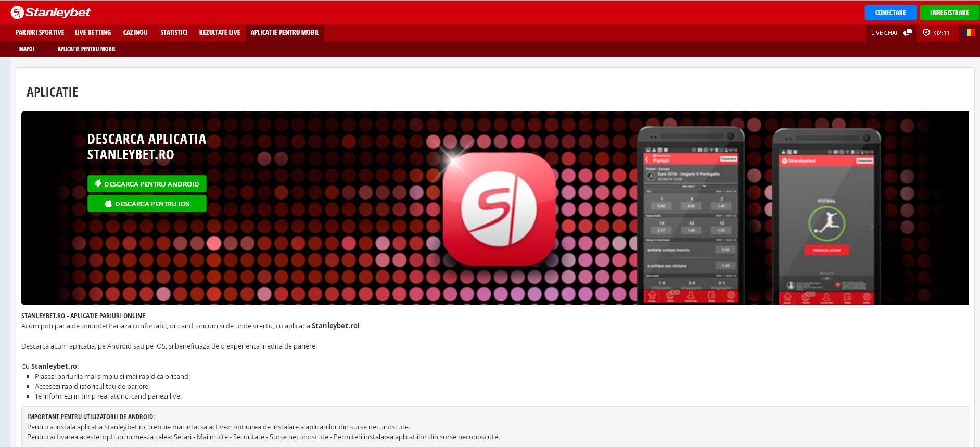
Task: Click the Aplicatie page heading
Action: tap(52, 92)
